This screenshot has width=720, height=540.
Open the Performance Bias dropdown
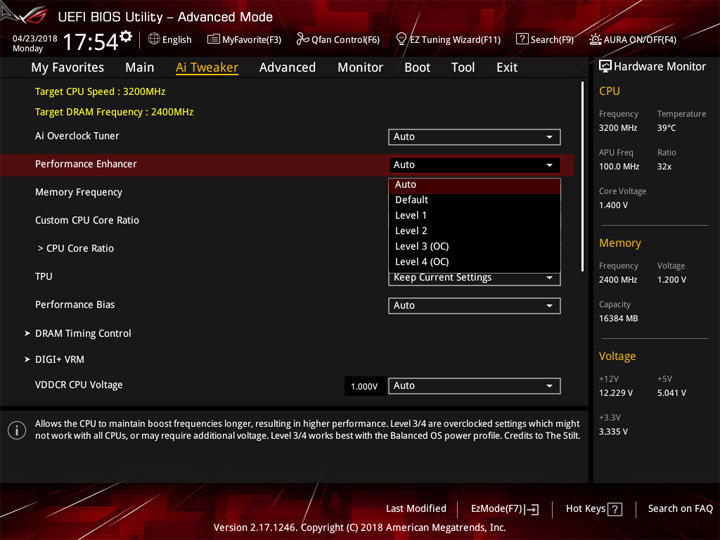coord(474,306)
